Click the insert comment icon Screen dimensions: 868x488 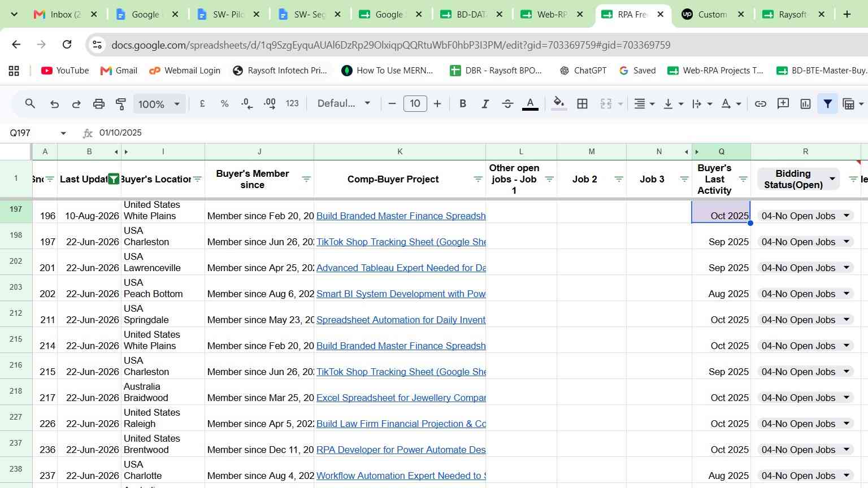point(783,104)
